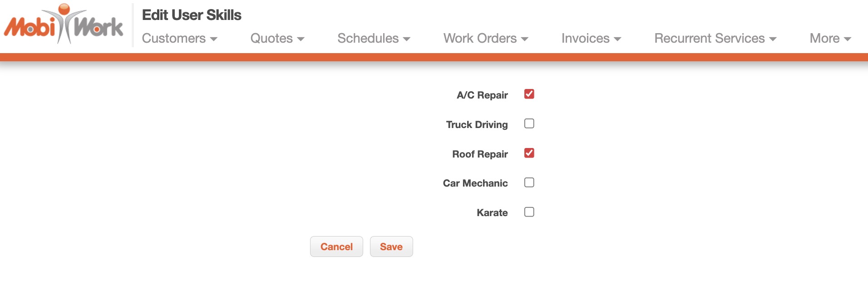
Task: Click the Karate skill label
Action: [492, 213]
